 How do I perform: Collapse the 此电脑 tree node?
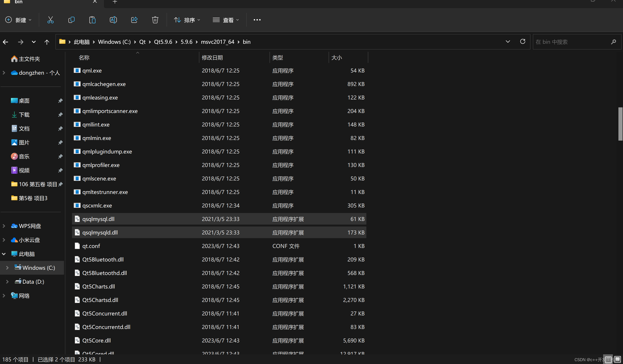pos(4,254)
